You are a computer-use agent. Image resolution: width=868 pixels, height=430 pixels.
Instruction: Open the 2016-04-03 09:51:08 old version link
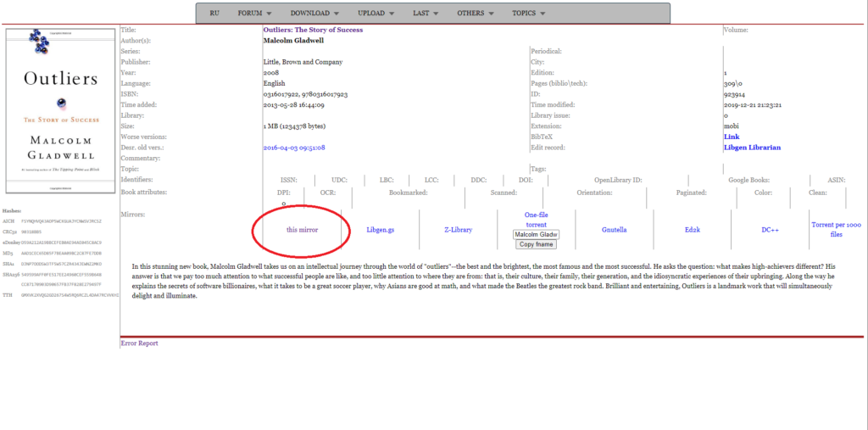click(294, 148)
